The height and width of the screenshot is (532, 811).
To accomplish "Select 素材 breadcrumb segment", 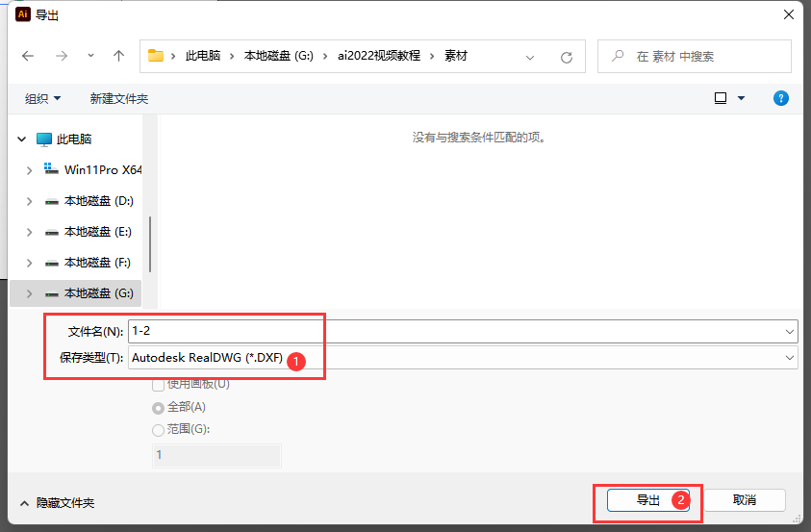I will click(x=456, y=56).
